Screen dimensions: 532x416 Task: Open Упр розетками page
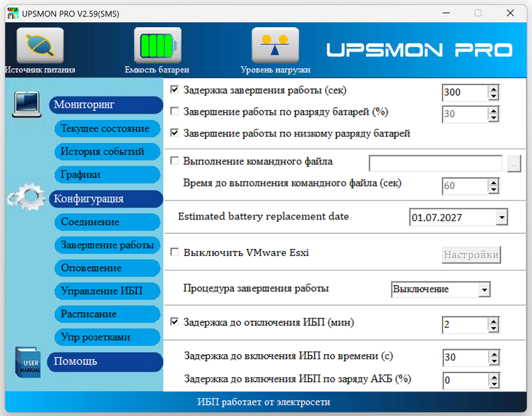point(107,337)
